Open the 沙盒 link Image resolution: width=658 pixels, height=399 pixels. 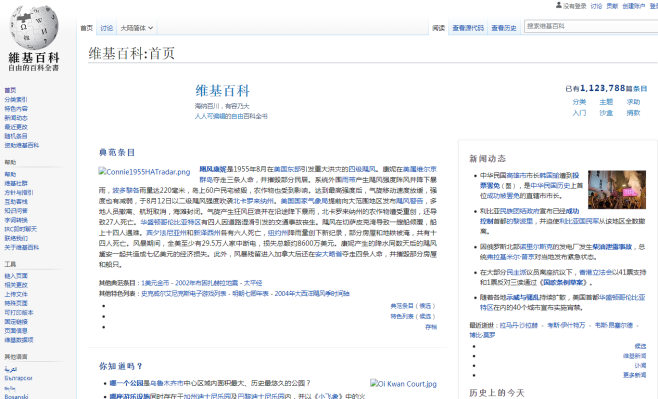606,113
